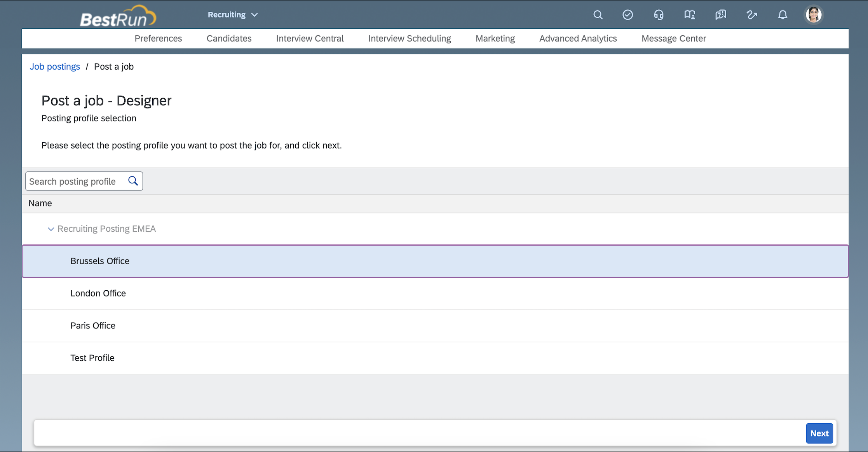Open the help chat question icon
Screen dimensions: 868x452
tap(721, 15)
